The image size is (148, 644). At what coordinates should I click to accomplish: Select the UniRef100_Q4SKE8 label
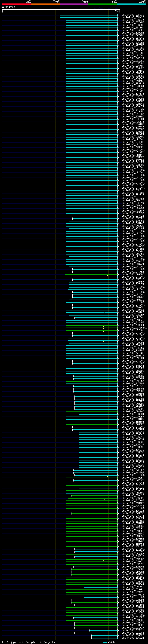(x=133, y=272)
